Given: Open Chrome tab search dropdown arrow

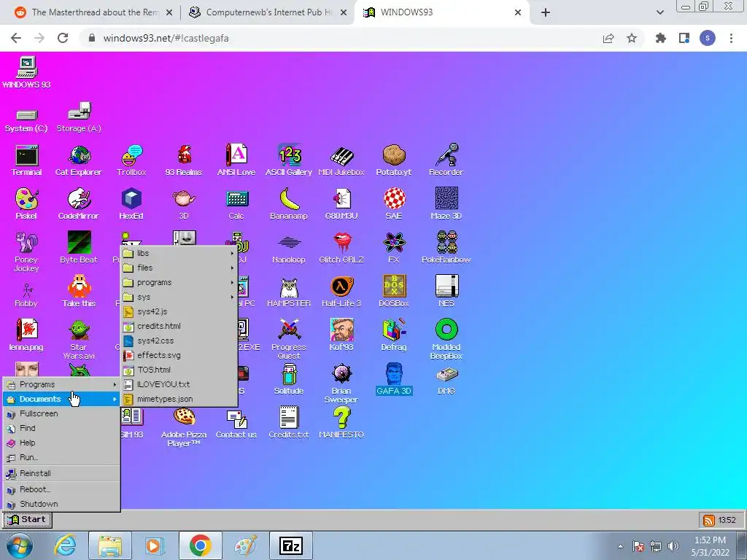Looking at the screenshot, I should click(x=659, y=12).
